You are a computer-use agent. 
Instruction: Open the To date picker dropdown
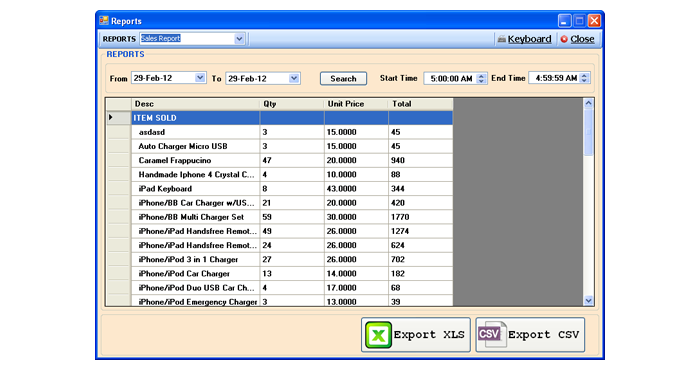294,78
